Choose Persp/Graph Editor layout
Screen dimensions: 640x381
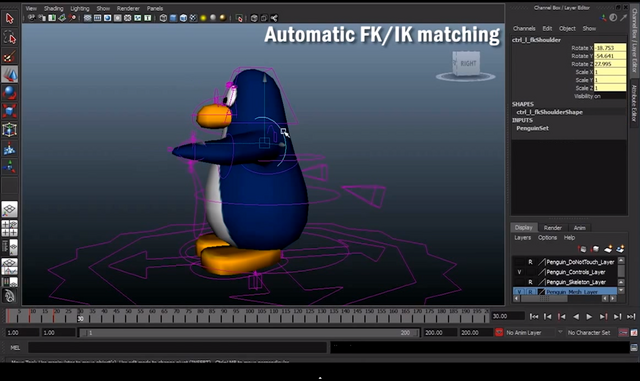pos(9,266)
